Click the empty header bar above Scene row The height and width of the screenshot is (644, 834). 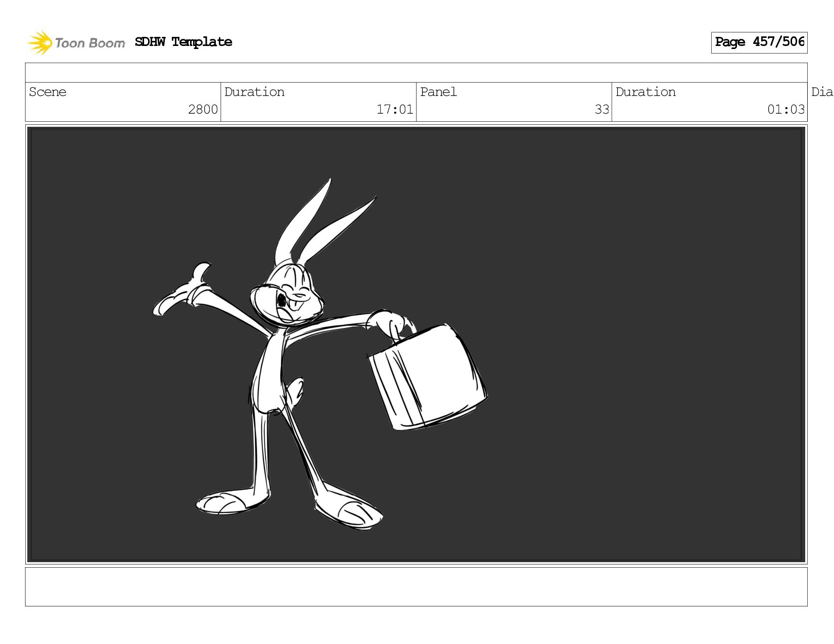(416, 73)
